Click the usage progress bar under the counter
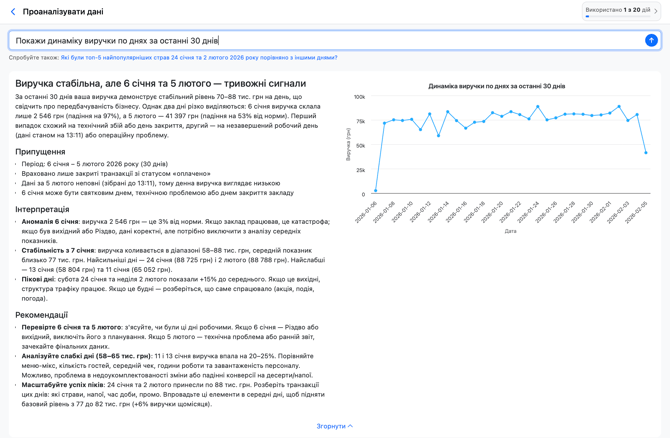The image size is (670, 438). coord(617,17)
